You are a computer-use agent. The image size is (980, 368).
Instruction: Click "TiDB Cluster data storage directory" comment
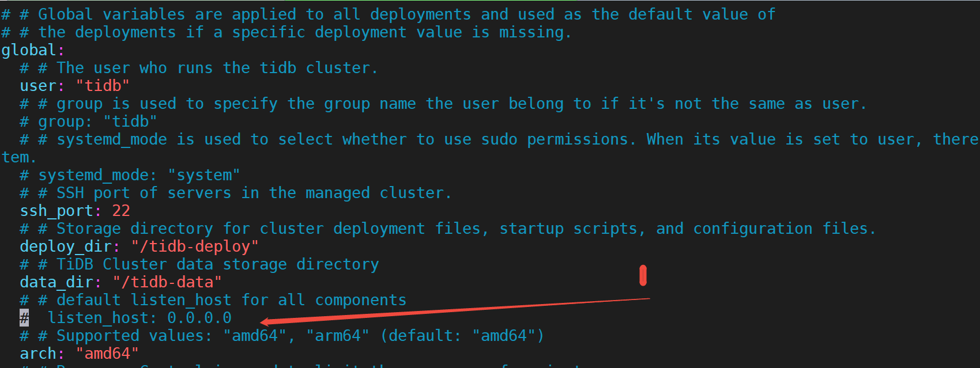tap(217, 265)
